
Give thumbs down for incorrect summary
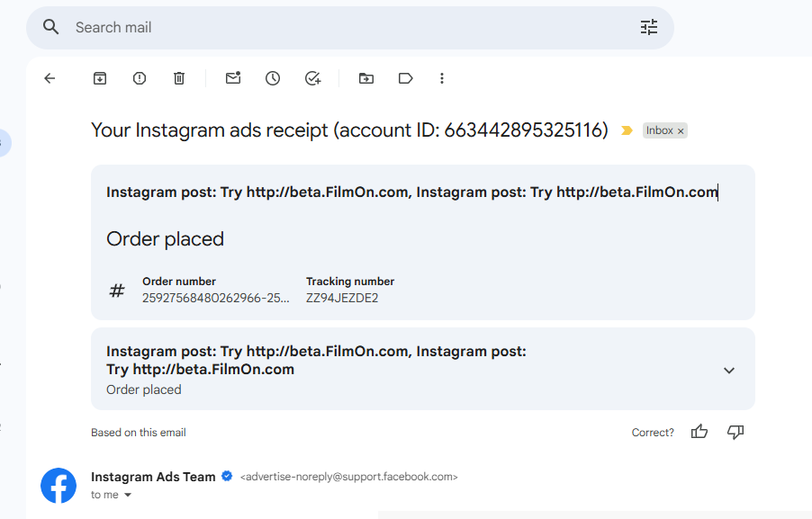point(735,432)
